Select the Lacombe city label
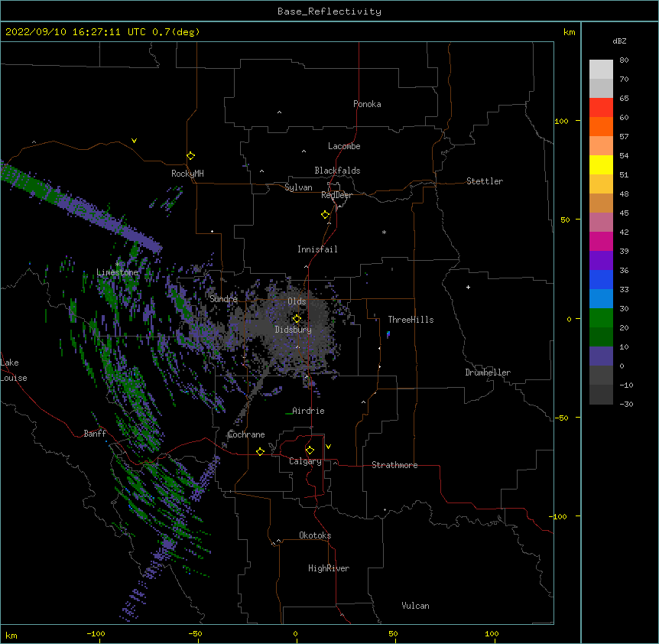The width and height of the screenshot is (659, 644). 344,146
